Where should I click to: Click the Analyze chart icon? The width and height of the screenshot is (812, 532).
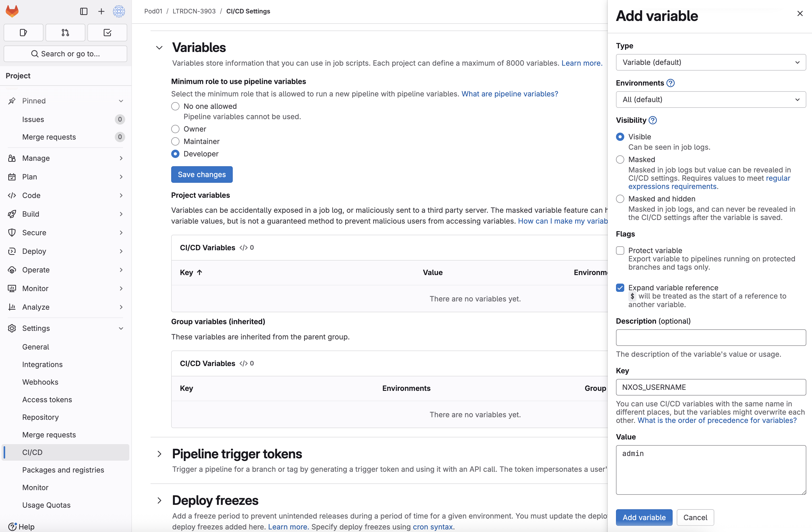click(x=12, y=307)
